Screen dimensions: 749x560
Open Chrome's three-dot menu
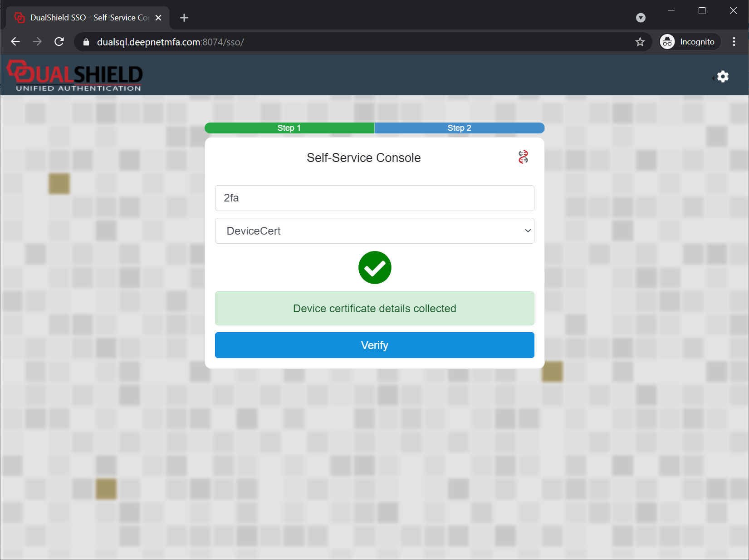pos(734,42)
